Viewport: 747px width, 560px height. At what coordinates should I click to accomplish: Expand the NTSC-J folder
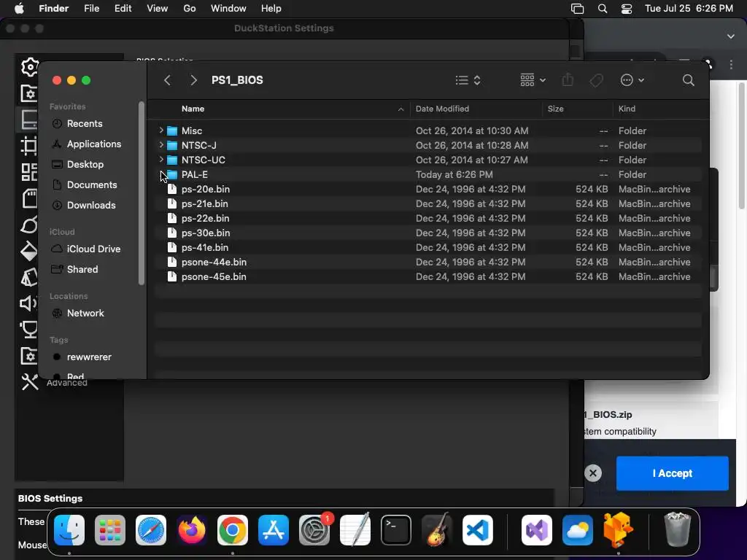click(161, 145)
